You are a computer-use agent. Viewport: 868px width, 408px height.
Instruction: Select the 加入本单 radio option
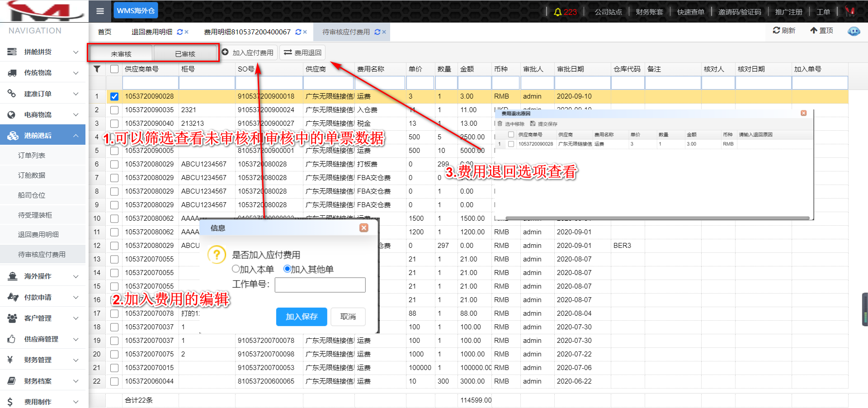236,269
